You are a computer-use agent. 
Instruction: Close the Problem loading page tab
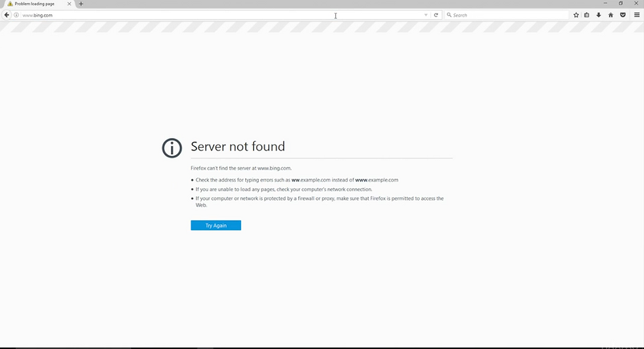tap(69, 4)
